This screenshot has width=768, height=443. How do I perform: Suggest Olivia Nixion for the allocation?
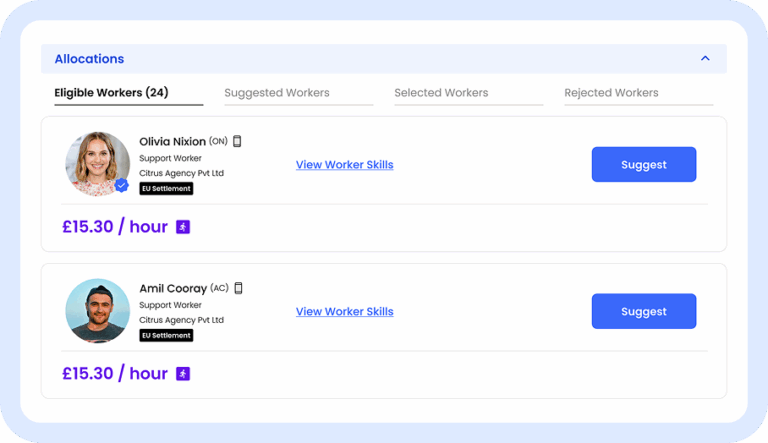[643, 165]
